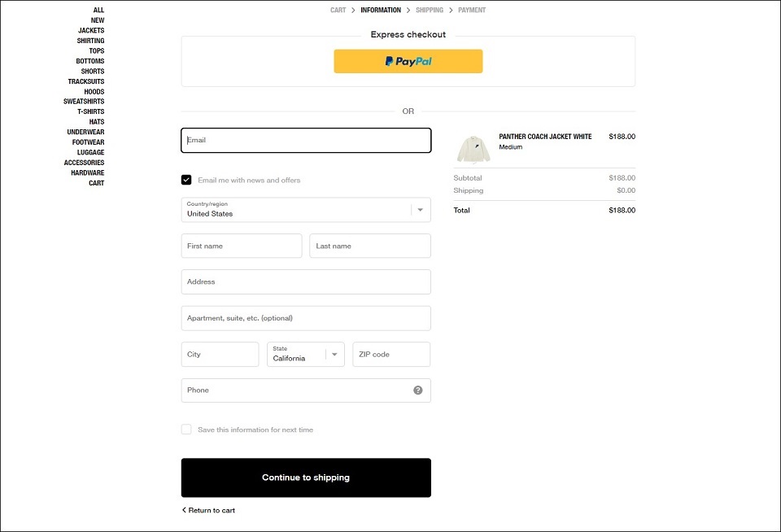Browse the SHORTS category
Screen dimensions: 781x532
[93, 72]
